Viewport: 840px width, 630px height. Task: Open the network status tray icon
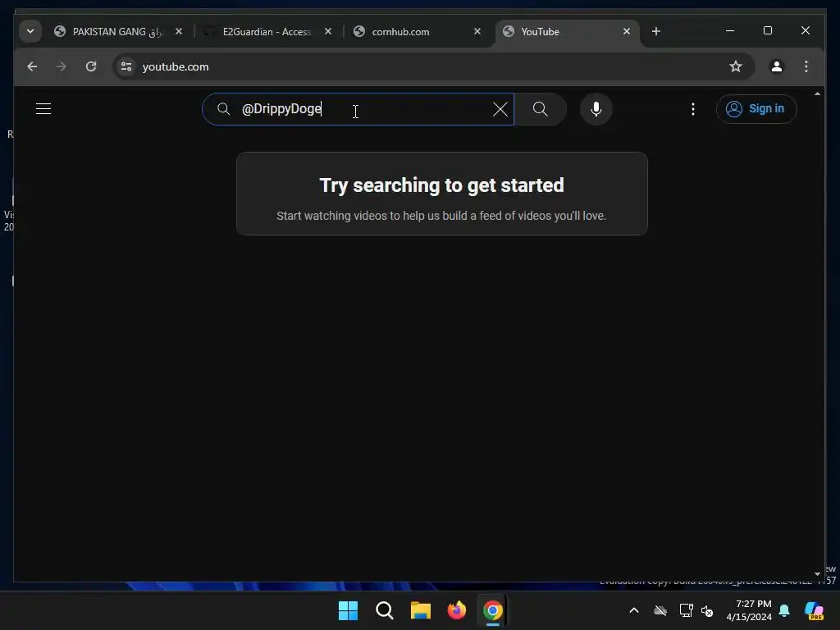coord(687,610)
